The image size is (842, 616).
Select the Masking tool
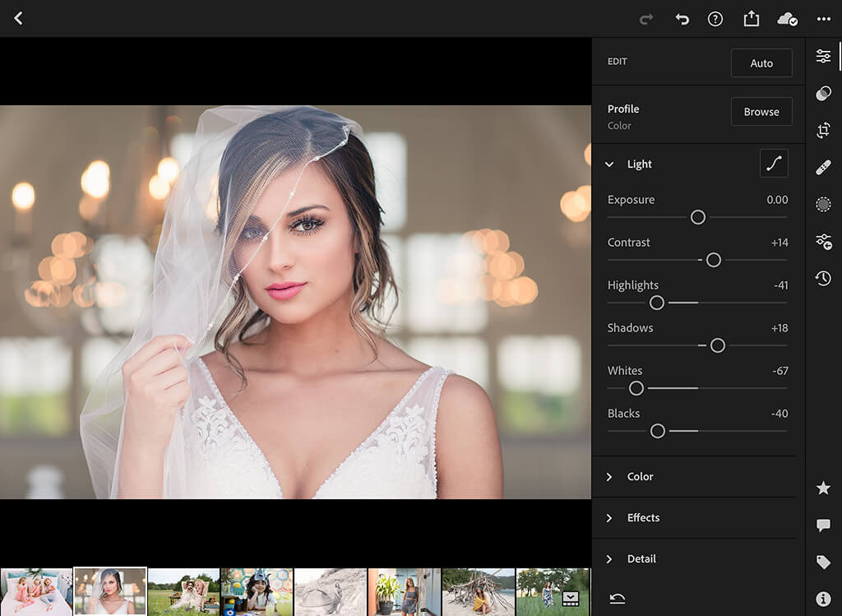823,204
